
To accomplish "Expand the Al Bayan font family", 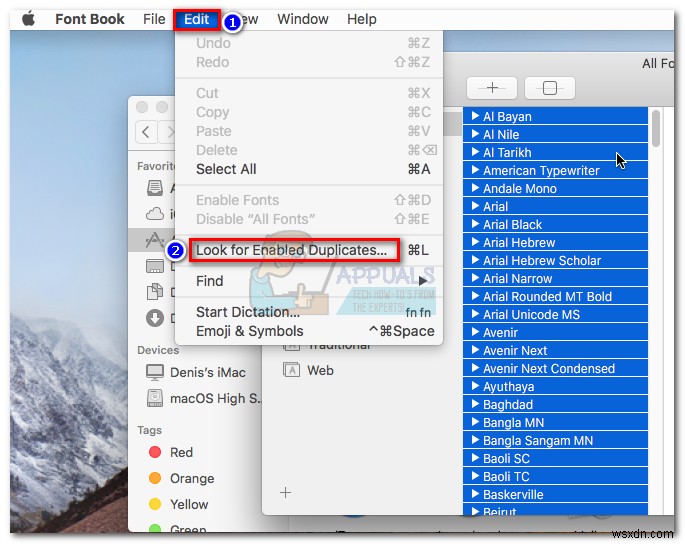I will (475, 116).
